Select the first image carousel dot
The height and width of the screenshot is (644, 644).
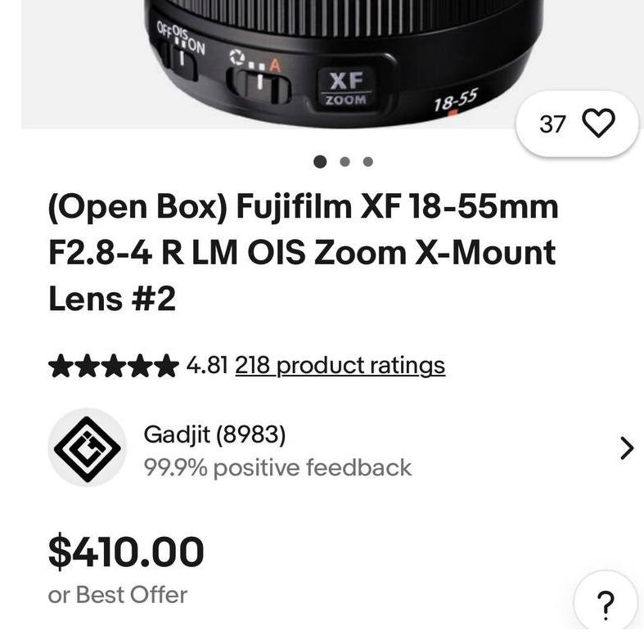pos(321,161)
